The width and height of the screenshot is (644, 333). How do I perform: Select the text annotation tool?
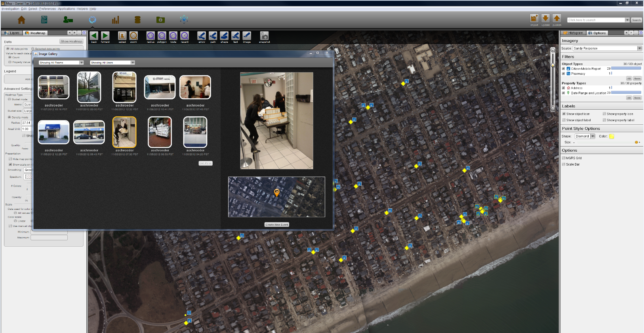point(236,36)
